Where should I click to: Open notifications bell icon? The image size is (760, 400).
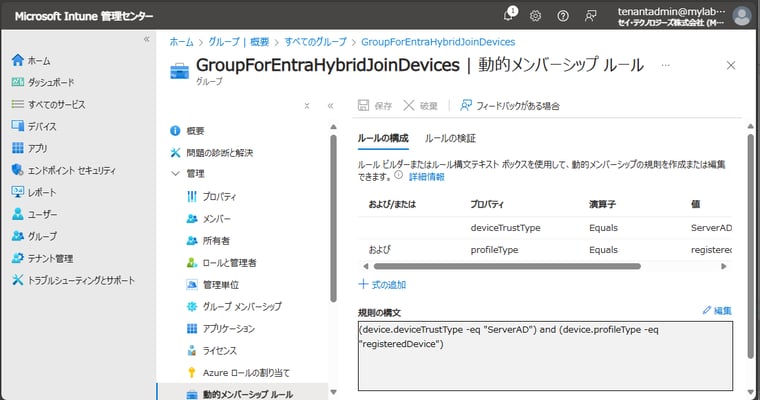click(509, 15)
